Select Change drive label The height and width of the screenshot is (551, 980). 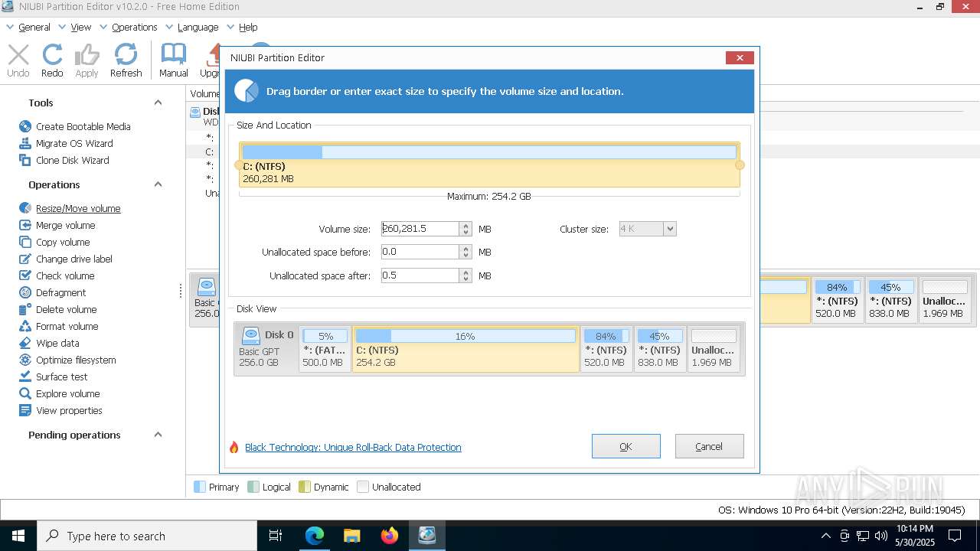pos(65,259)
